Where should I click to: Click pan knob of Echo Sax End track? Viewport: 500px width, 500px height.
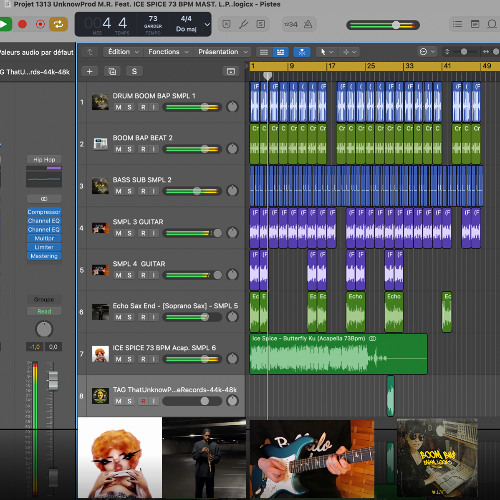point(232,317)
